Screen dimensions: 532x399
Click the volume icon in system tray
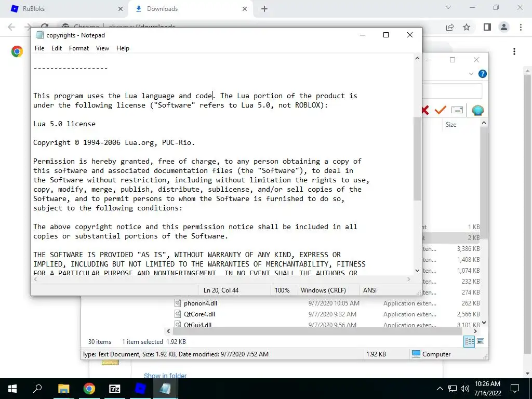(465, 389)
